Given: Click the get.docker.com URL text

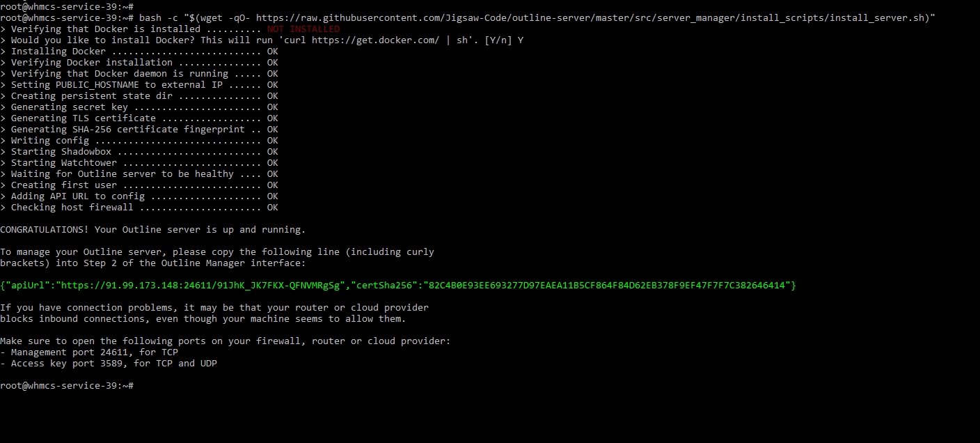Looking at the screenshot, I should (375, 40).
